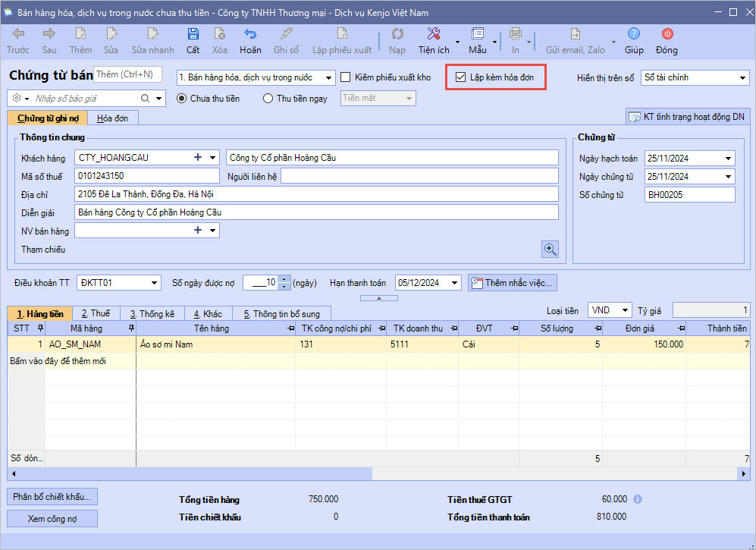756x550 pixels.
Task: Click the Tham chiếu magnifier icon
Action: [550, 249]
